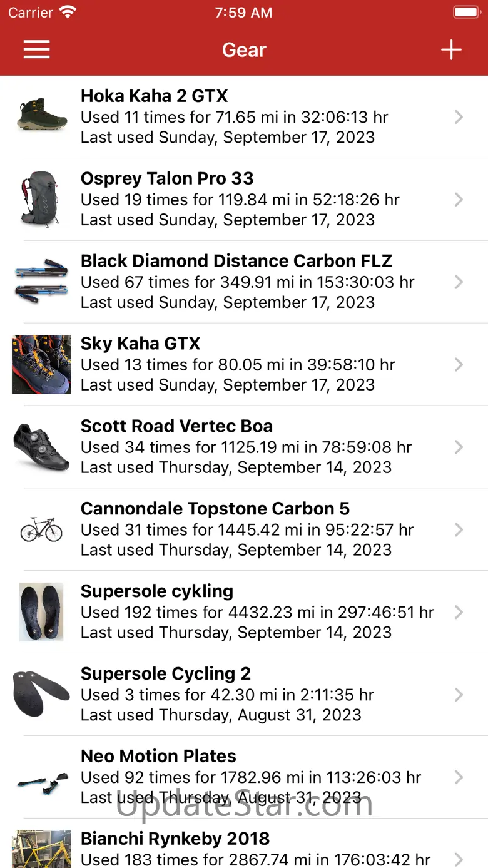Tap the plus icon to add gear
Image resolution: width=488 pixels, height=868 pixels.
coord(450,50)
